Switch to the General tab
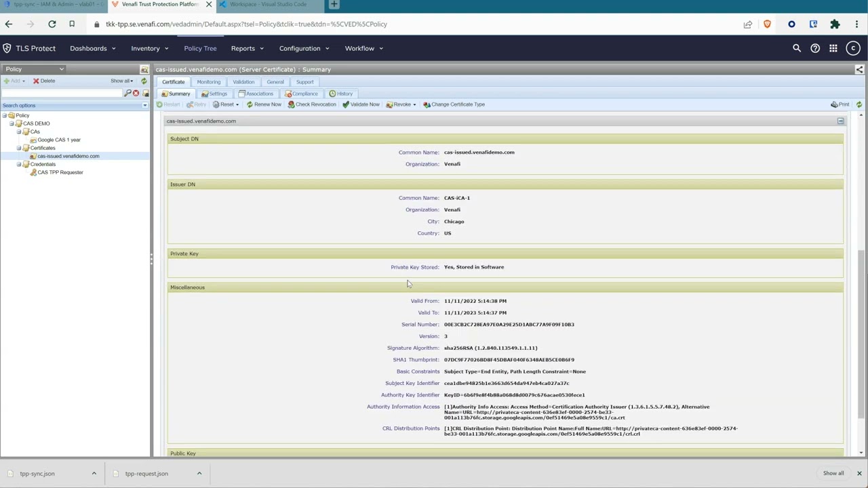Image resolution: width=868 pixels, height=488 pixels. point(275,82)
